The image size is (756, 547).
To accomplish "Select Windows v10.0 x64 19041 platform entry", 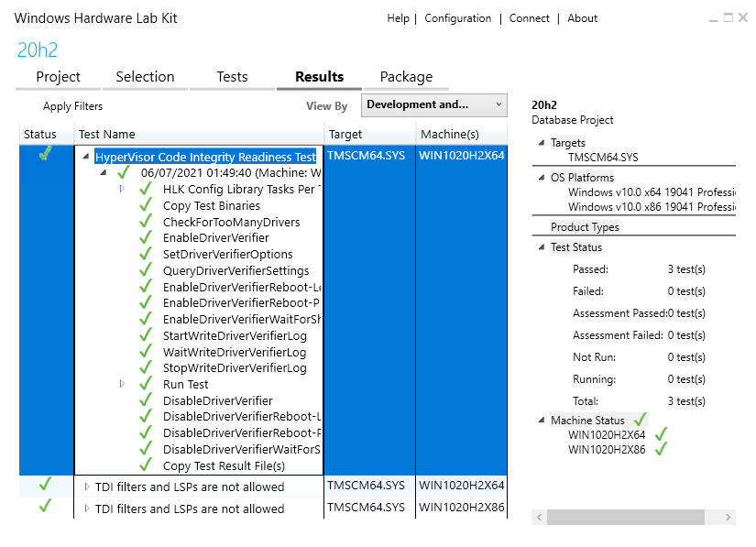I will point(652,191).
